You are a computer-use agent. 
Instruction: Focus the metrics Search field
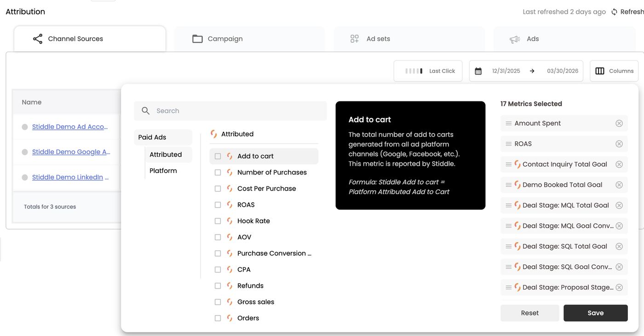pos(230,111)
